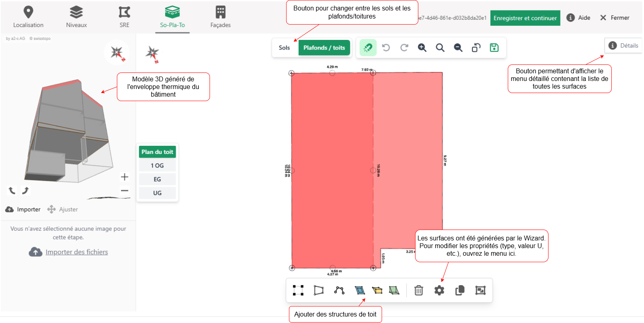This screenshot has height=323, width=644.
Task: Open the Détails surfaces menu
Action: tap(623, 46)
